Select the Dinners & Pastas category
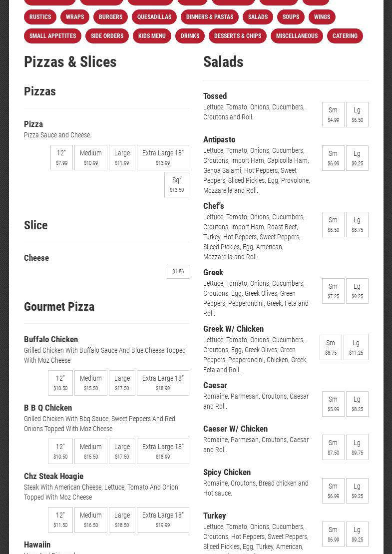This screenshot has height=554, width=392. click(x=210, y=17)
